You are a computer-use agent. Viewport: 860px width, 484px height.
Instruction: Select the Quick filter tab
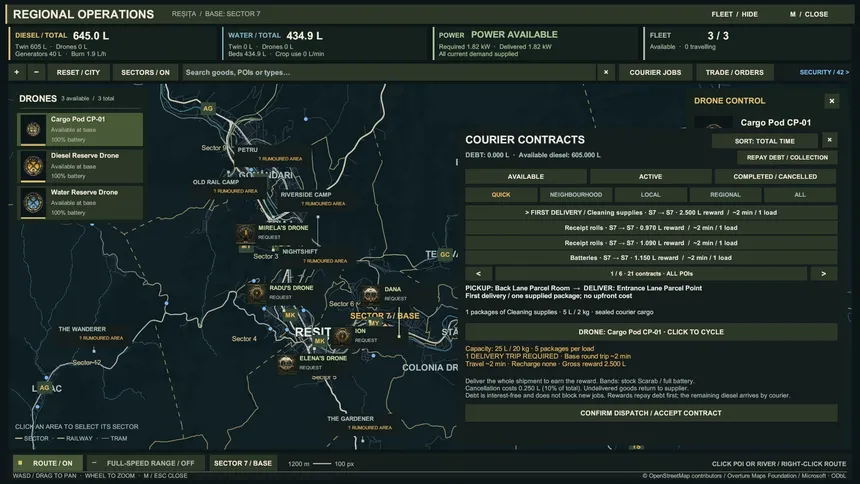(501, 195)
